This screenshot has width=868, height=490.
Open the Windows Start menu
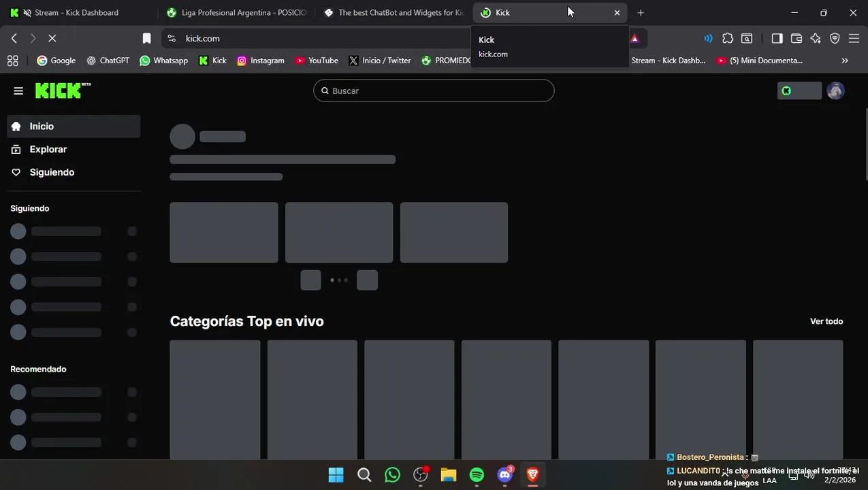(x=336, y=474)
